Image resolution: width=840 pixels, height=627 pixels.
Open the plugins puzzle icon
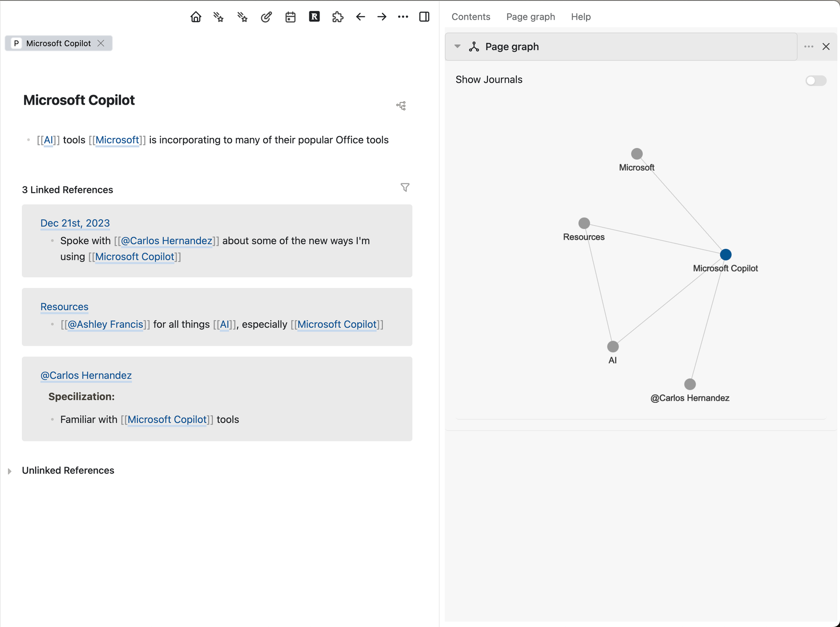338,17
